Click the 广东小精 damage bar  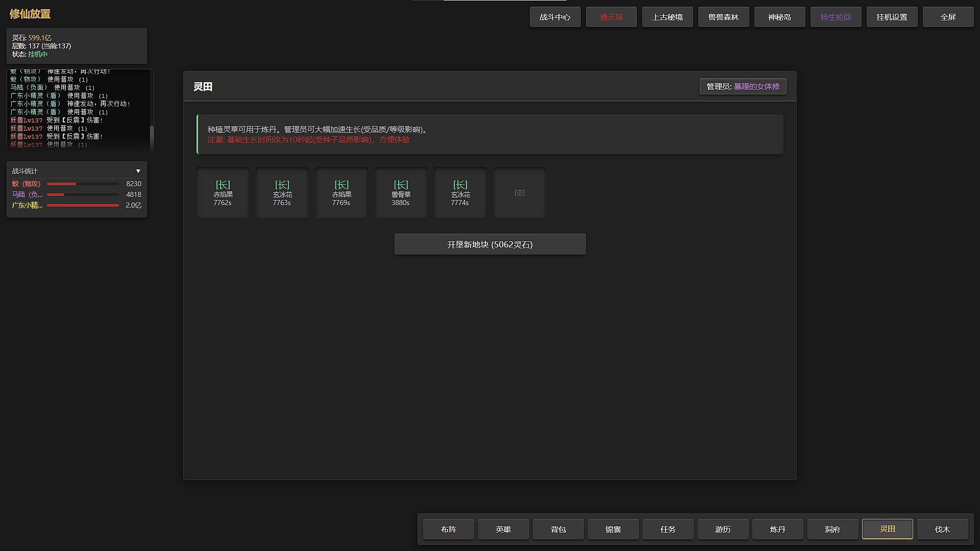[x=83, y=205]
